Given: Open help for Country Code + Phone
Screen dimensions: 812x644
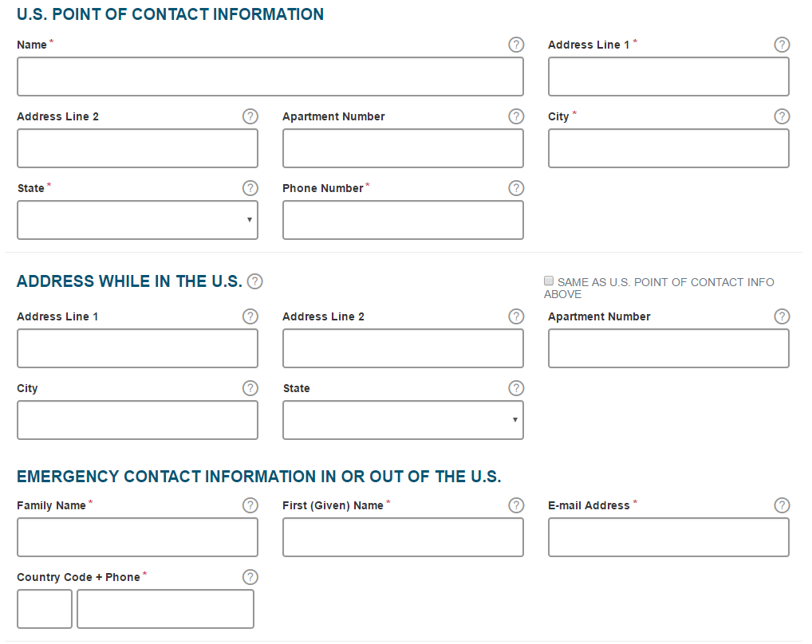Looking at the screenshot, I should coord(250,577).
